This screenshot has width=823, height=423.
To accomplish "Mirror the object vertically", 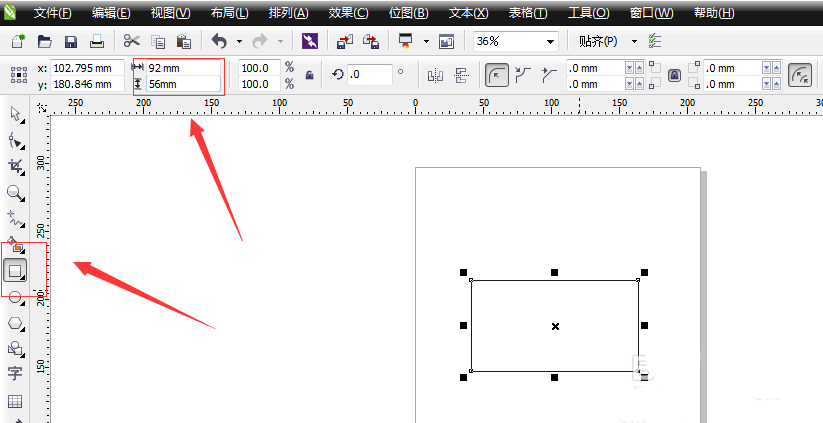I will pos(462,76).
